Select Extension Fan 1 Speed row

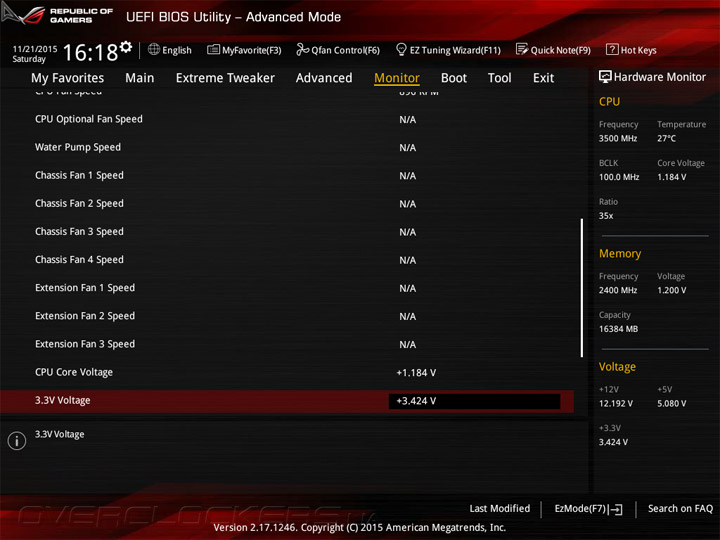tap(287, 288)
